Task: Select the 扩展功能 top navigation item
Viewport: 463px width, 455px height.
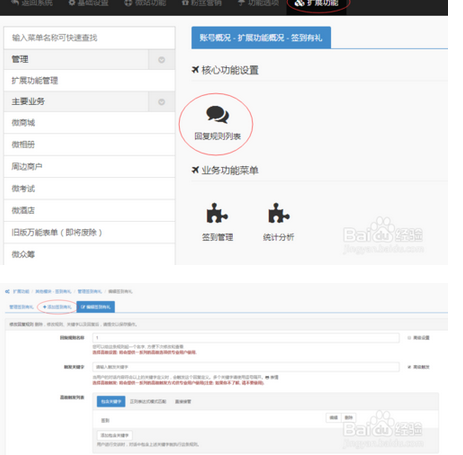Action: 316,4
